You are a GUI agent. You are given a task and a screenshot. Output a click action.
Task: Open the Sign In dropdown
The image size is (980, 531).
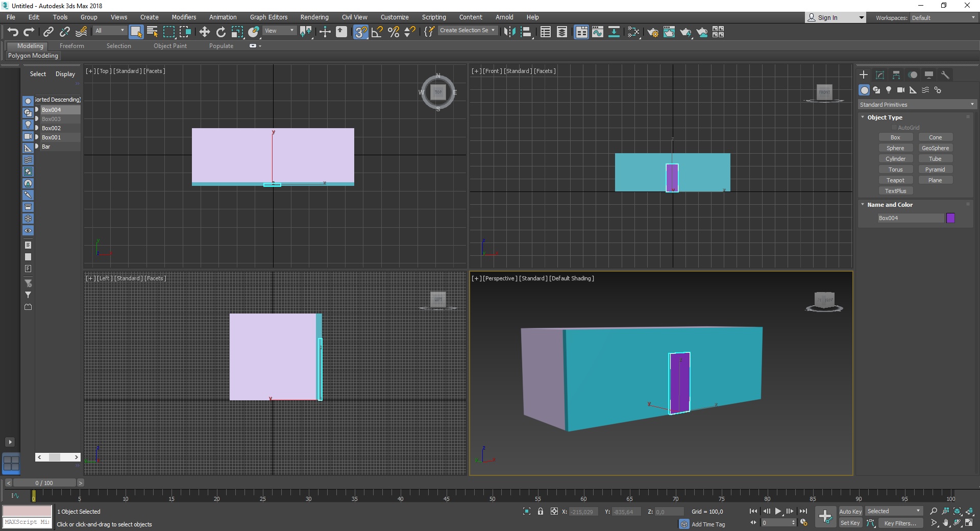coord(836,17)
